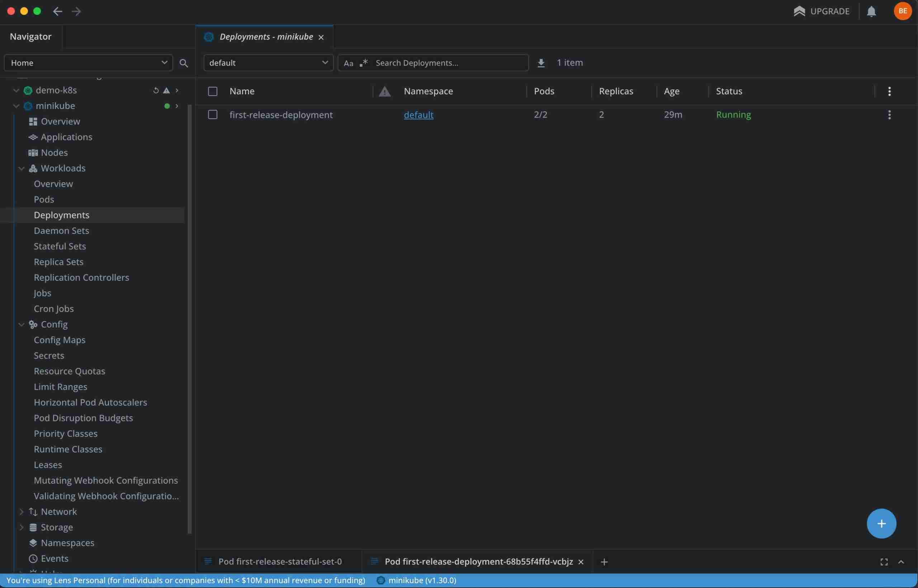Reload the demo-k8s cluster with refresh icon
The width and height of the screenshot is (918, 588).
tap(155, 90)
